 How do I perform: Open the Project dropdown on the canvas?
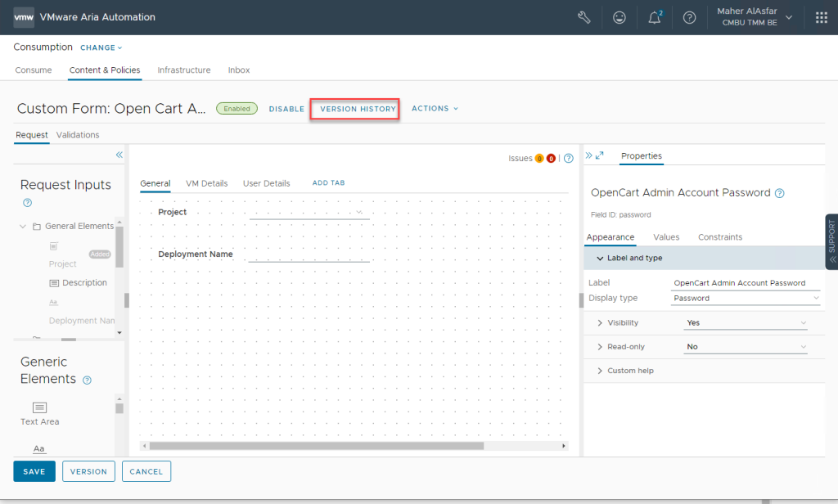309,212
